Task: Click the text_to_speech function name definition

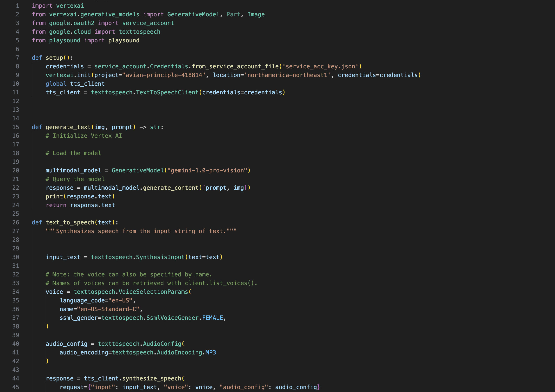Action: (70, 222)
